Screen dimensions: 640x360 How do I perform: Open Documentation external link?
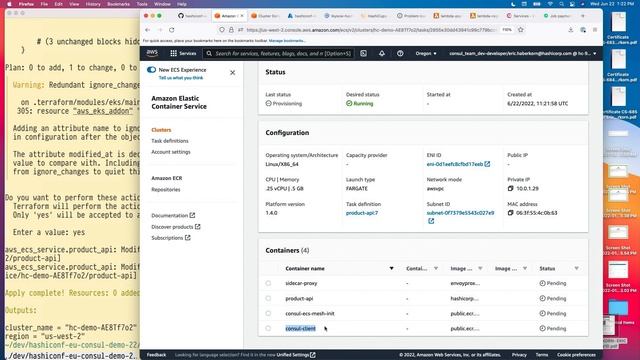(173, 216)
